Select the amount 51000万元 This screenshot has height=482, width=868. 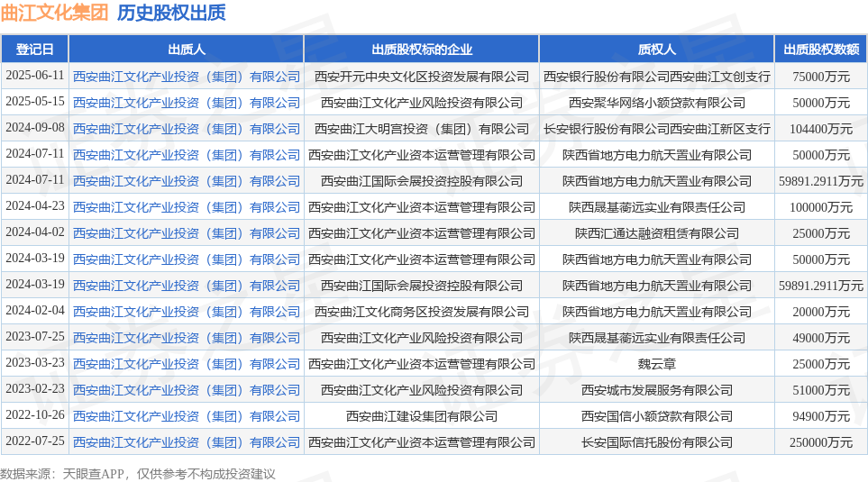(821, 390)
